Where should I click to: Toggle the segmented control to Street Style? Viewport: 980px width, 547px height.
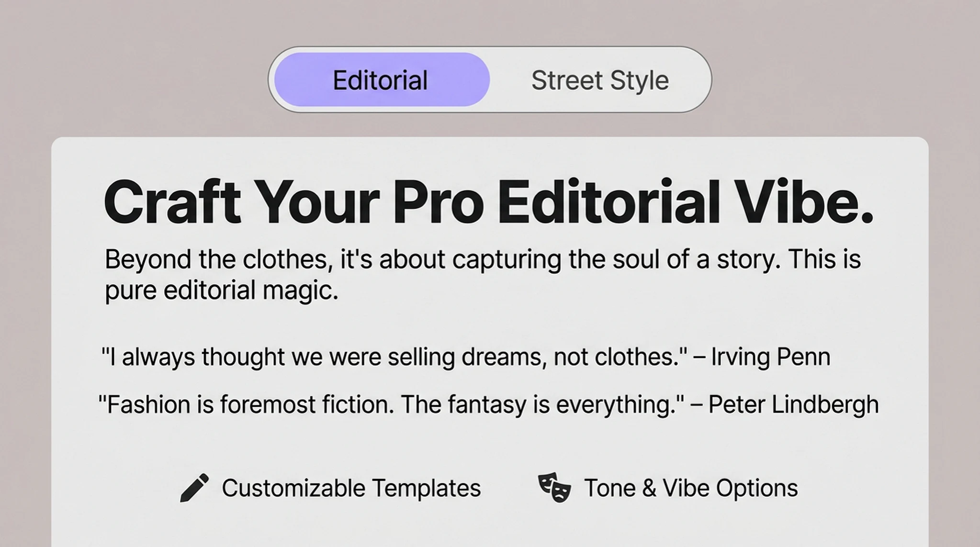click(600, 80)
